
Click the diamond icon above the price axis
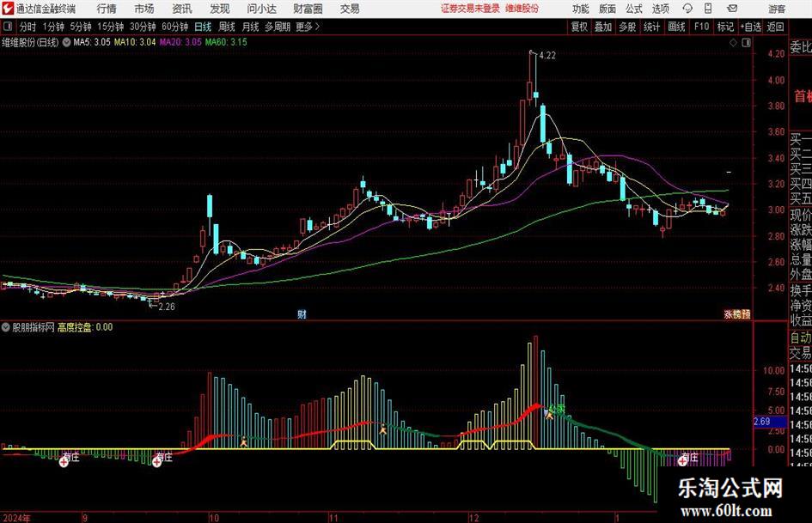[733, 43]
